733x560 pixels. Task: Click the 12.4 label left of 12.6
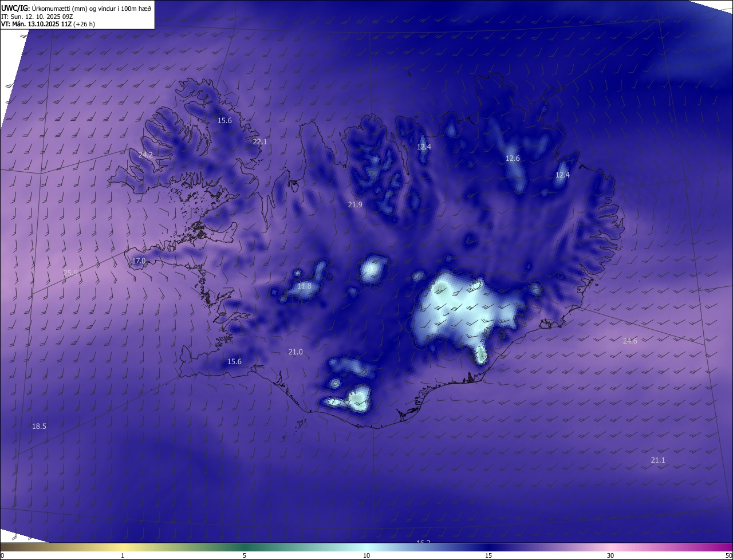pyautogui.click(x=424, y=147)
